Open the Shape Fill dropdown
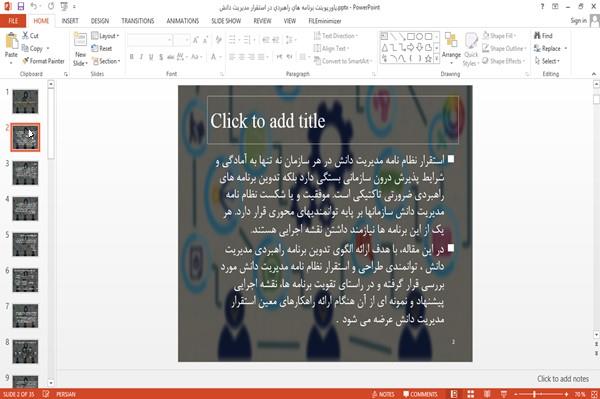 [499, 36]
